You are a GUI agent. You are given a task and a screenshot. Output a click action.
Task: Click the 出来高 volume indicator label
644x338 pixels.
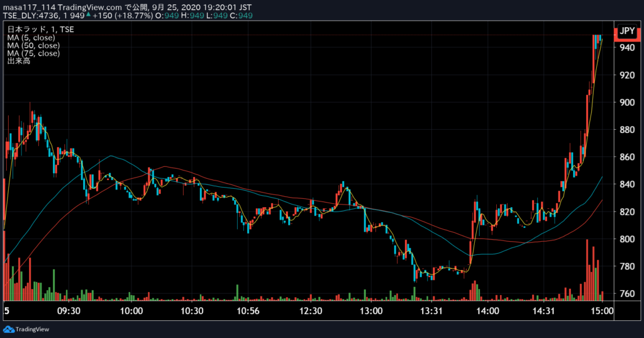pos(18,61)
